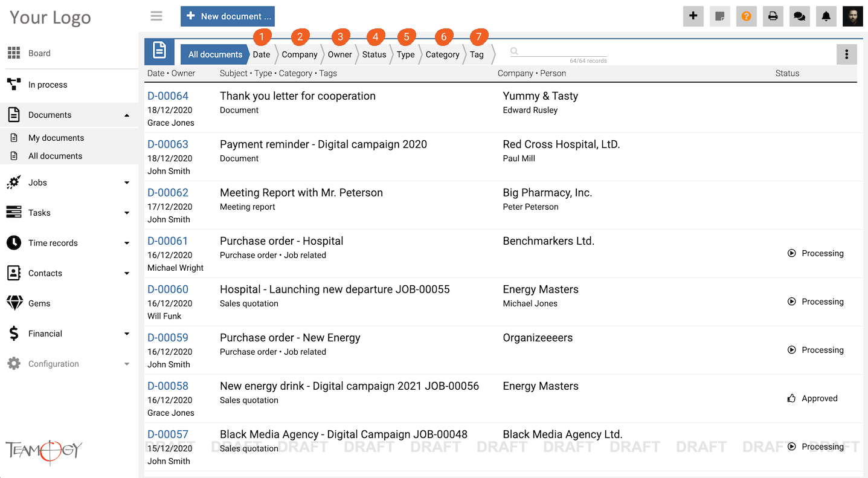Open document D-00062 link

168,193
